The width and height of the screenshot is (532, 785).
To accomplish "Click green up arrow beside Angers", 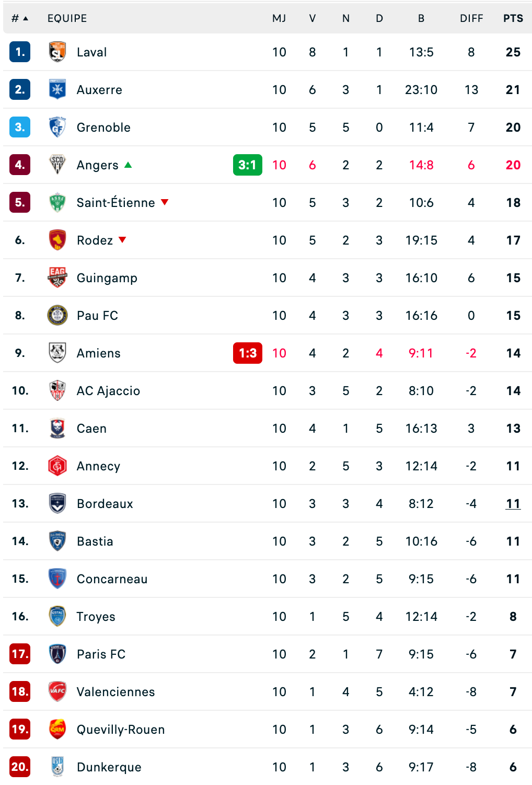I will pyautogui.click(x=128, y=165).
